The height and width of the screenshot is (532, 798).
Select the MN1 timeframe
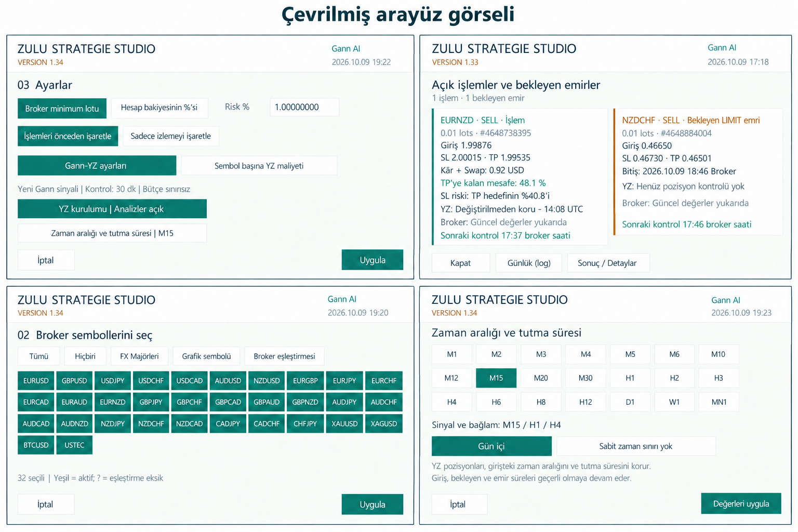coord(719,402)
